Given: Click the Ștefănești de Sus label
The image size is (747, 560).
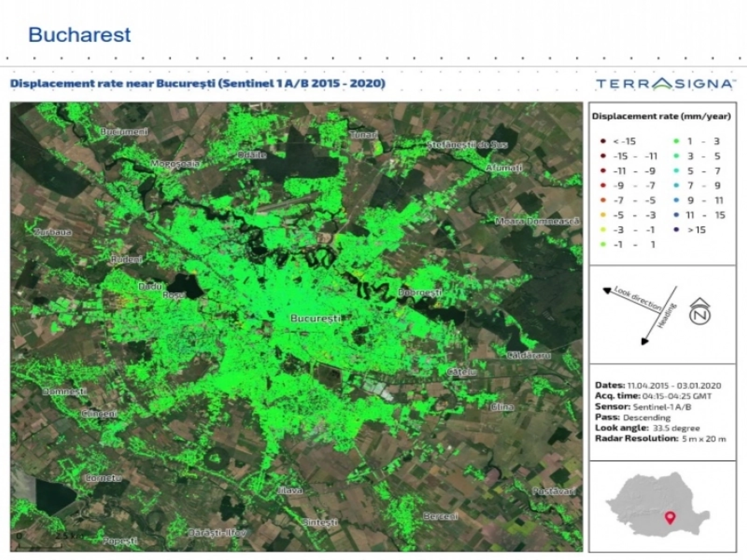Looking at the screenshot, I should tap(467, 145).
